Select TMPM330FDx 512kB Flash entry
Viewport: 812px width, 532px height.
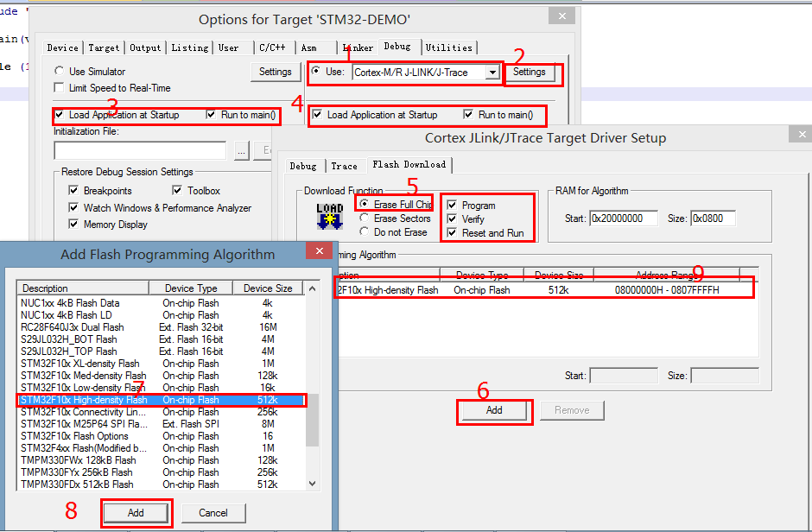pyautogui.click(x=161, y=484)
